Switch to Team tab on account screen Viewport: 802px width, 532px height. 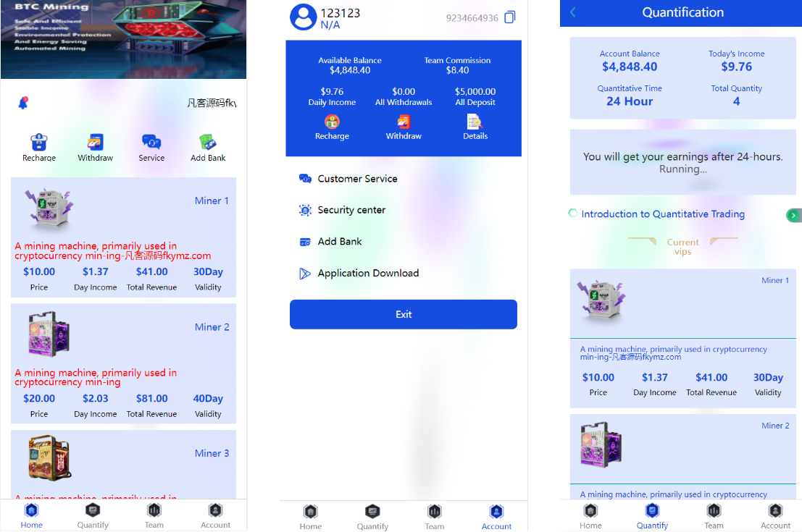click(x=434, y=517)
